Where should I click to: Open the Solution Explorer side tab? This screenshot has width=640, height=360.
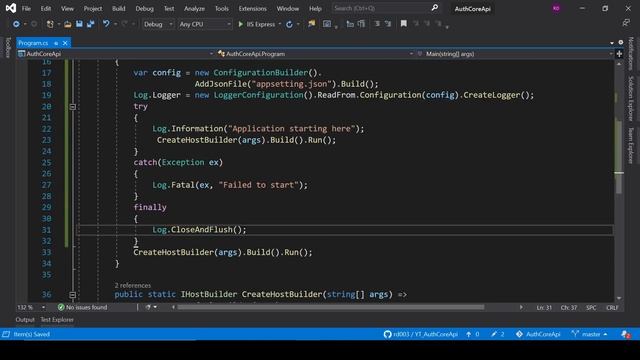coord(631,98)
